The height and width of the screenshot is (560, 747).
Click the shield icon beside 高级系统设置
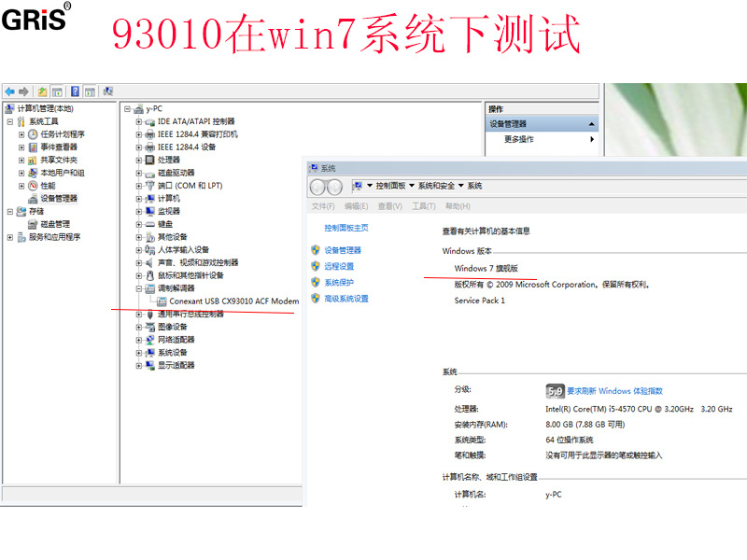click(316, 299)
